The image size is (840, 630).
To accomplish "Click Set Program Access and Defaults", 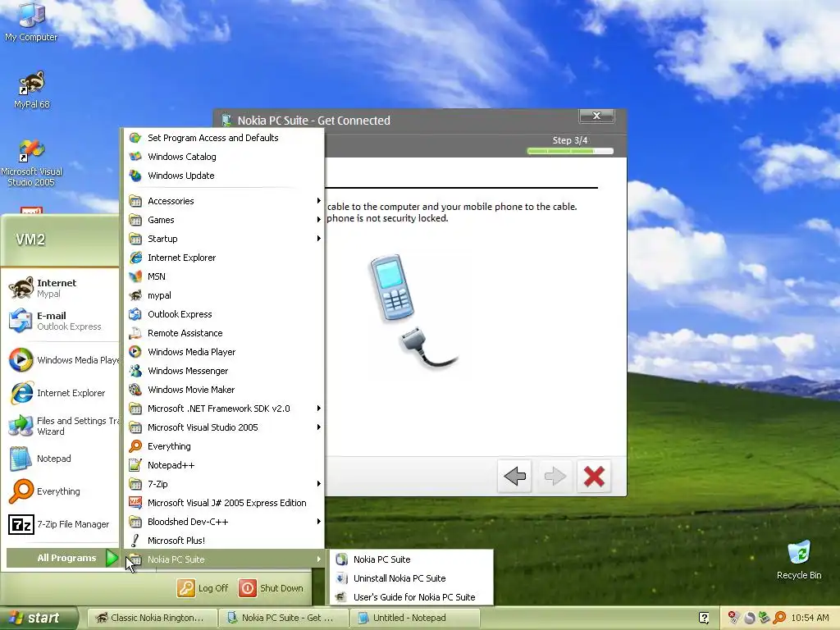I will click(223, 138).
